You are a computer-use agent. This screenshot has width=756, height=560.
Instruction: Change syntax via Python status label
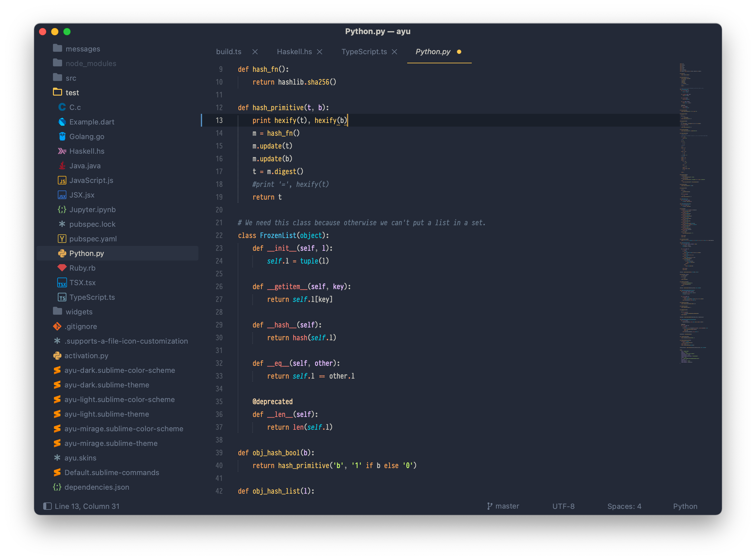coord(685,506)
